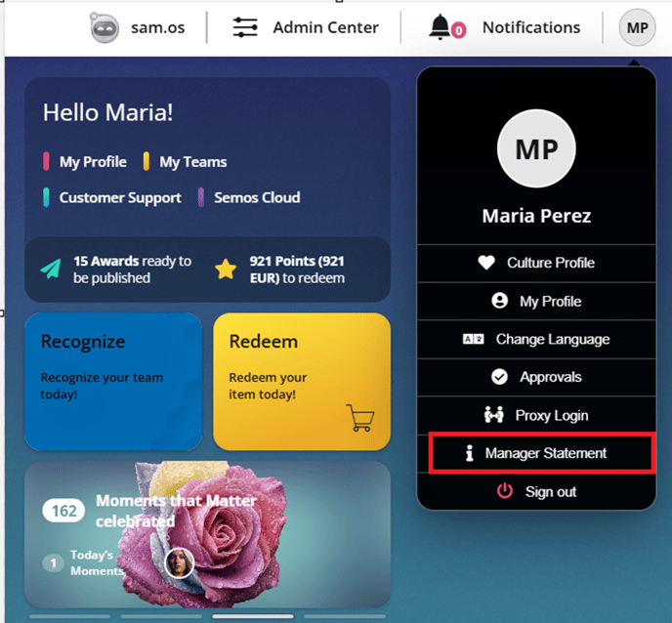Image resolution: width=672 pixels, height=623 pixels.
Task: Open Approvals from the user menu
Action: [536, 377]
